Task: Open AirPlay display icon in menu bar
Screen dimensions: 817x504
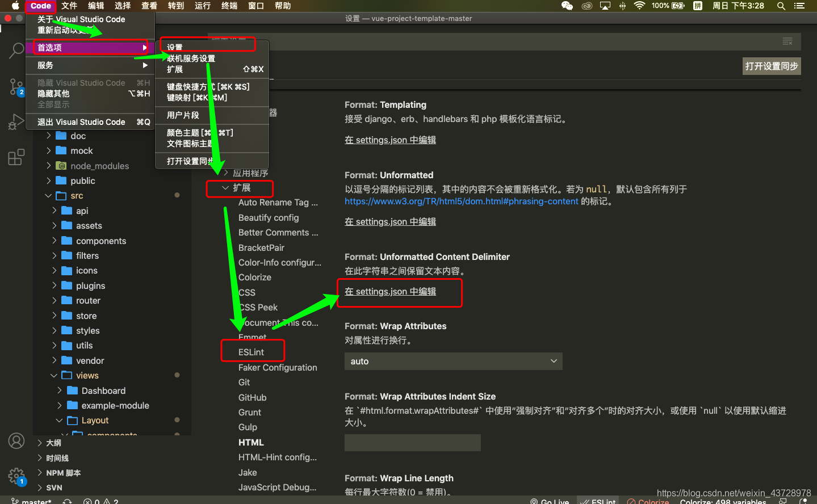Action: click(x=605, y=6)
